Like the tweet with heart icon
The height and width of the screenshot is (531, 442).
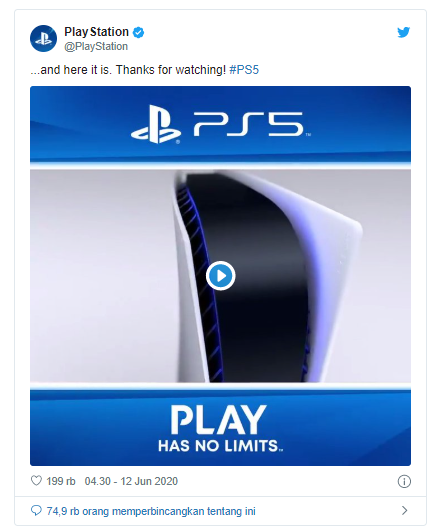click(x=36, y=481)
